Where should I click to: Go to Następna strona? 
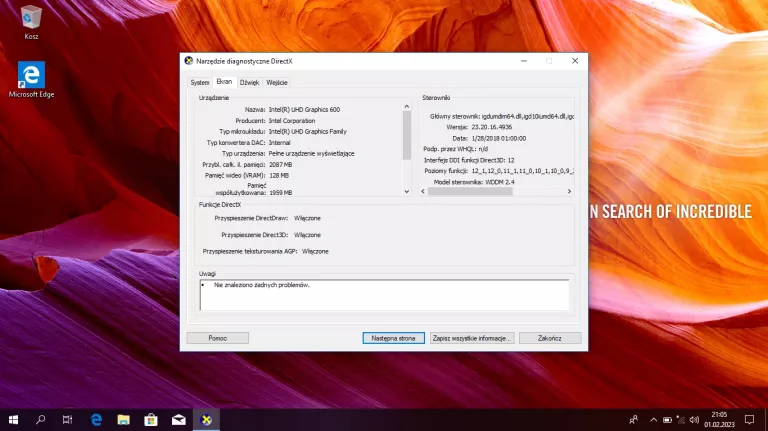tap(393, 338)
